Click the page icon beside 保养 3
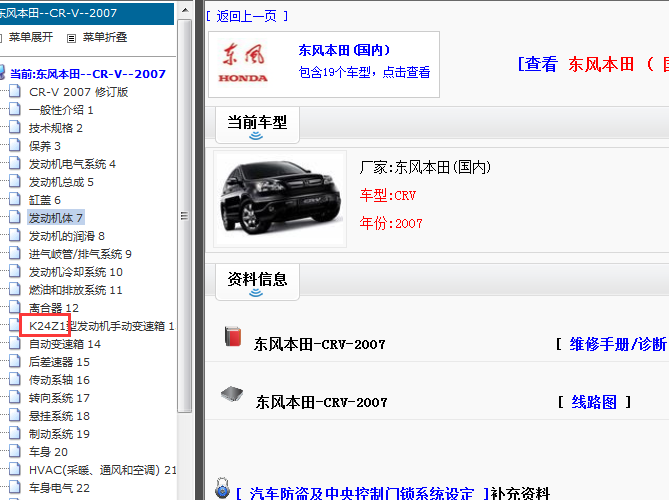Image resolution: width=669 pixels, height=500 pixels. click(15, 145)
